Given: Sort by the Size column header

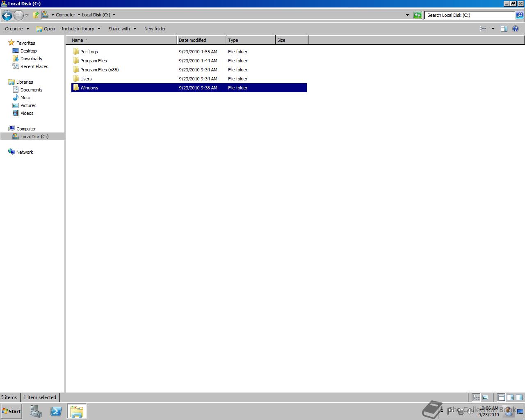Looking at the screenshot, I should click(292, 40).
